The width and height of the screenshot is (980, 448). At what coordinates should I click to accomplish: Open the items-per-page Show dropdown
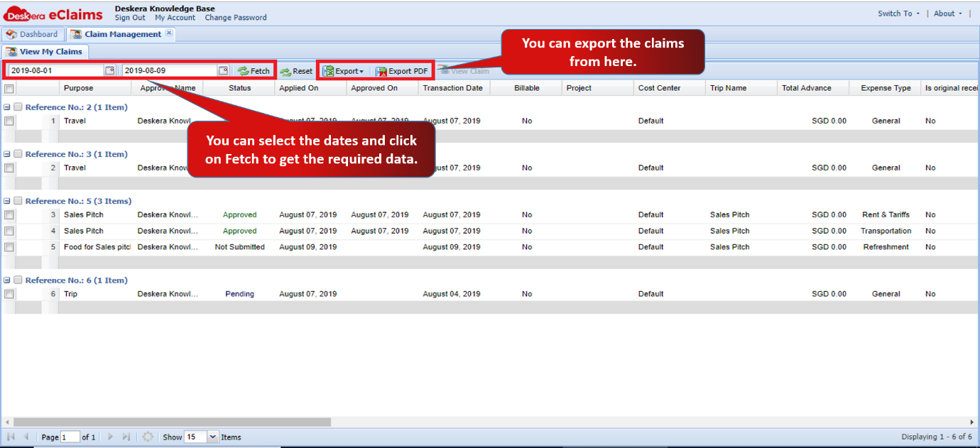(x=213, y=437)
